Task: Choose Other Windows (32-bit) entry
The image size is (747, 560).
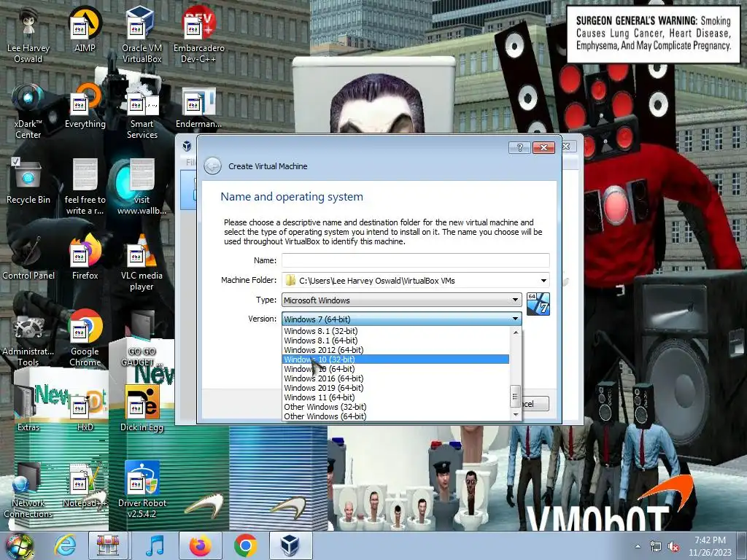Action: [x=396, y=407]
